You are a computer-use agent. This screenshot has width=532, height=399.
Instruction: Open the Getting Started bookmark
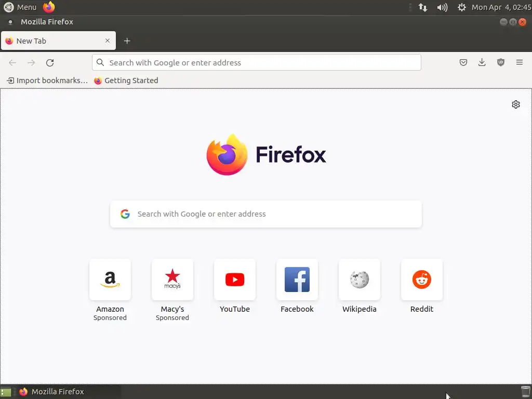pos(126,81)
